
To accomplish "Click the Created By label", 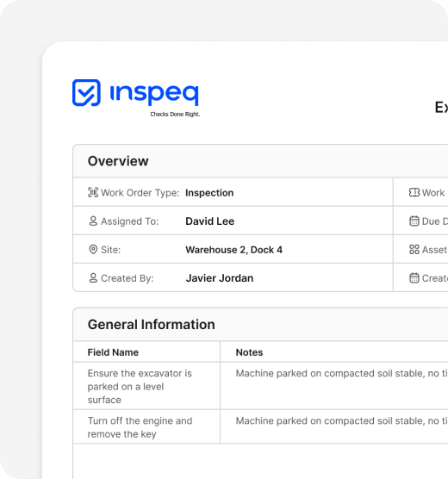I will pyautogui.click(x=128, y=278).
